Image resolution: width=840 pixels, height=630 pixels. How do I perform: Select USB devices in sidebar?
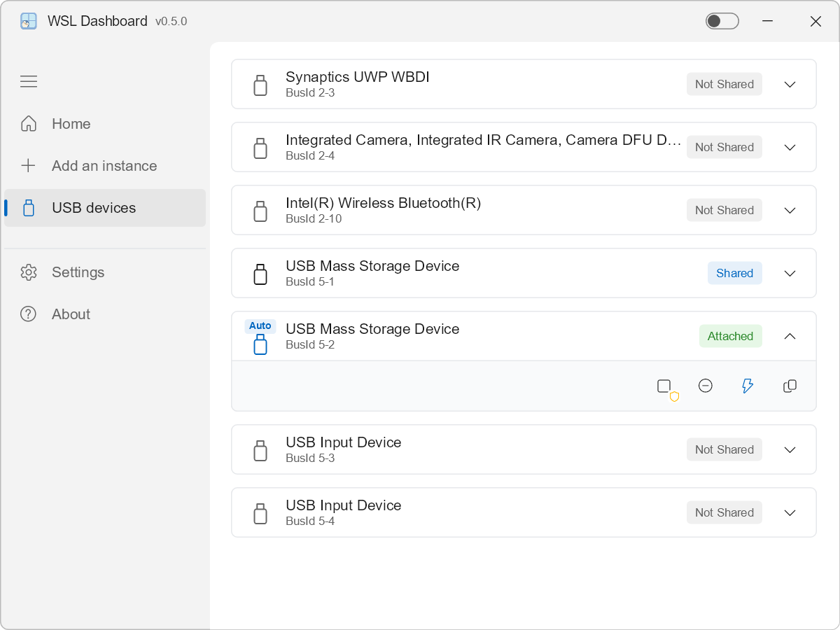pyautogui.click(x=105, y=208)
